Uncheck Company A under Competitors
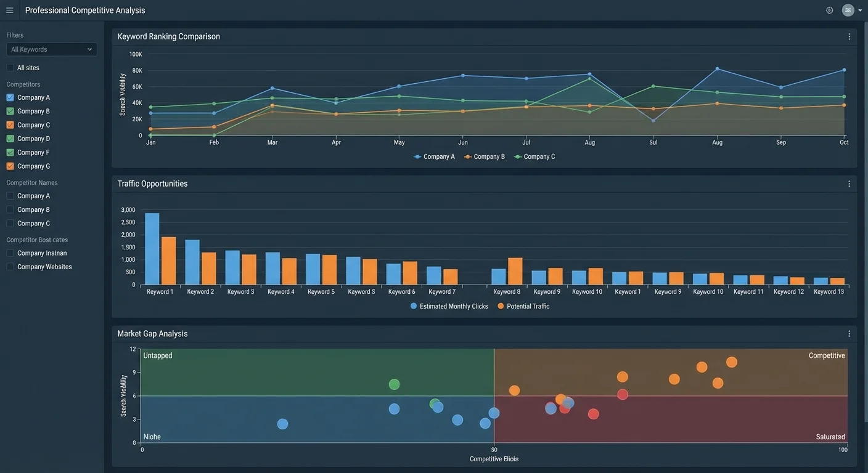 pyautogui.click(x=10, y=97)
